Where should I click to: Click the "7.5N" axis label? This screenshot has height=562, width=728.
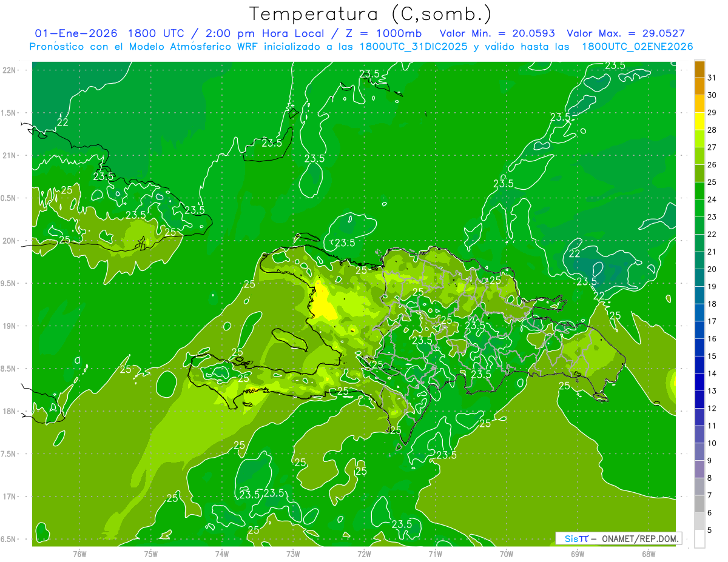coord(10,454)
